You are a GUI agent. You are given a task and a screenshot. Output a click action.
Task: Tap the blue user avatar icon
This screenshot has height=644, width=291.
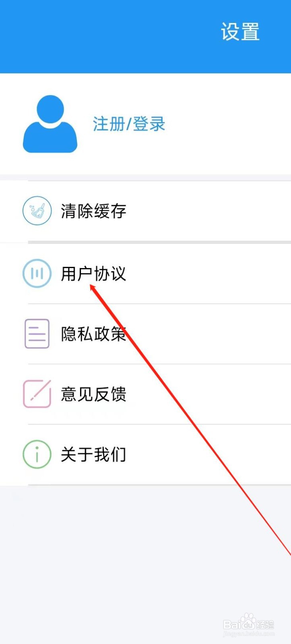click(x=50, y=124)
